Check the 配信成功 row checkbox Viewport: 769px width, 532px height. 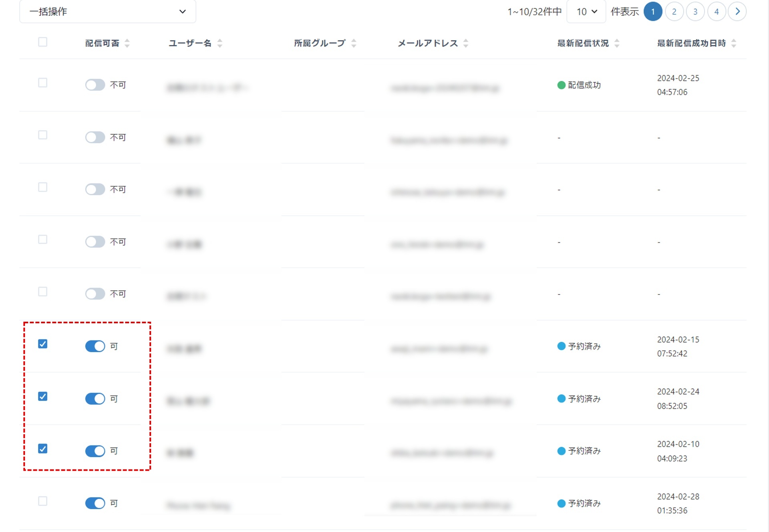click(x=43, y=83)
